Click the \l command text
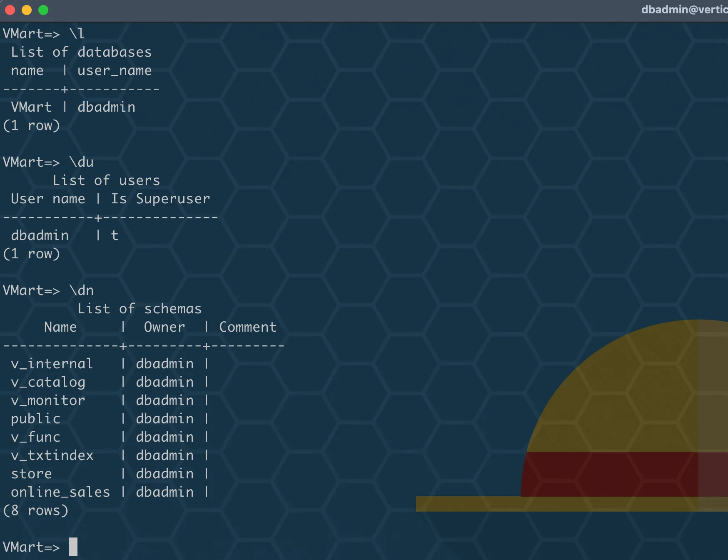Image resolution: width=728 pixels, height=560 pixels. [77, 33]
